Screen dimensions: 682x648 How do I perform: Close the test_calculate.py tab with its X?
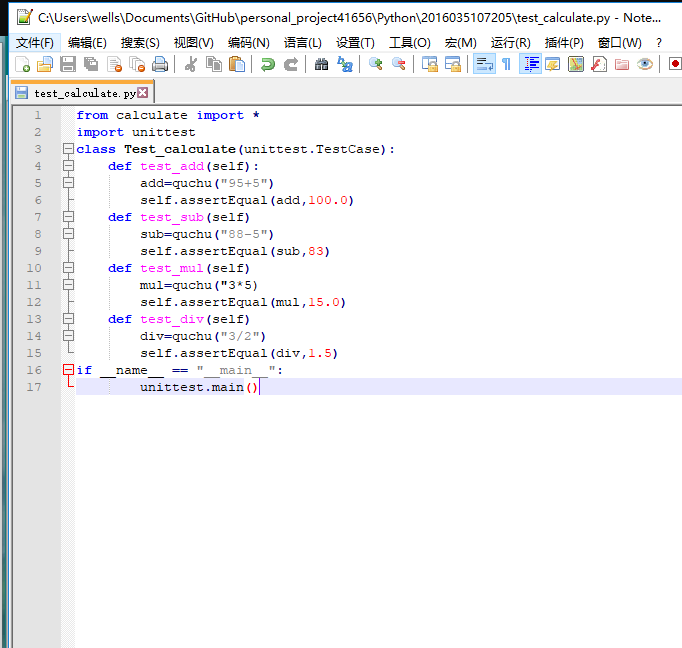pyautogui.click(x=143, y=93)
